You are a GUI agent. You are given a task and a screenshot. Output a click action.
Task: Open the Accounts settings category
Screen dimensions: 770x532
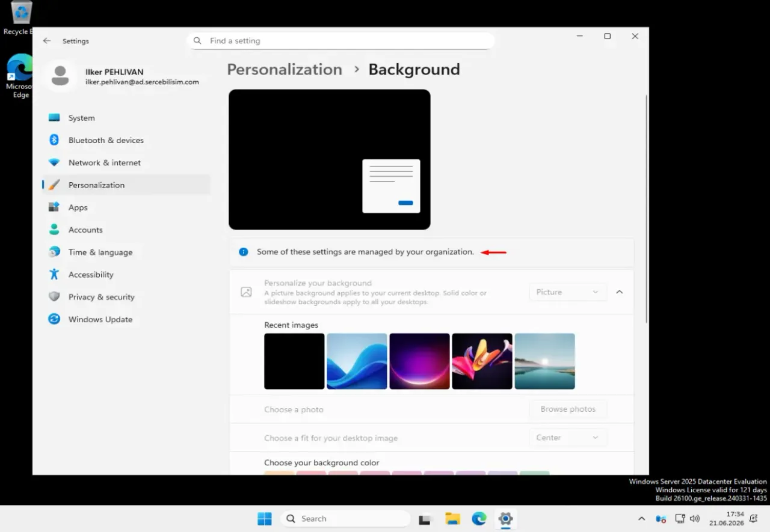click(x=126, y=230)
